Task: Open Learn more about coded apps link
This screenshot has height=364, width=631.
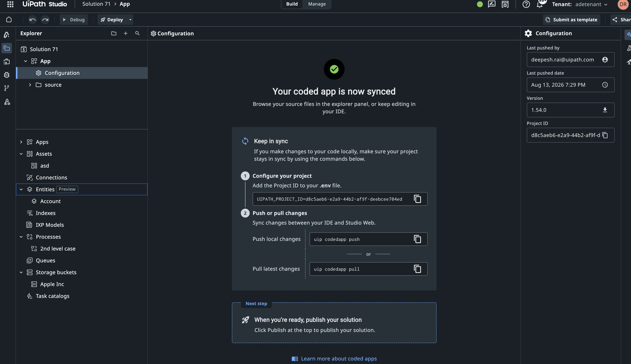Action: (334, 358)
